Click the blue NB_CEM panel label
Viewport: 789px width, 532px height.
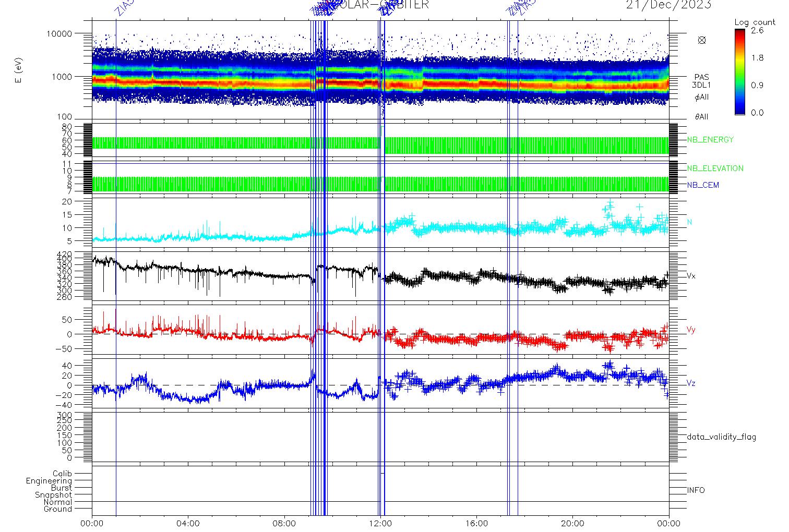coord(703,185)
